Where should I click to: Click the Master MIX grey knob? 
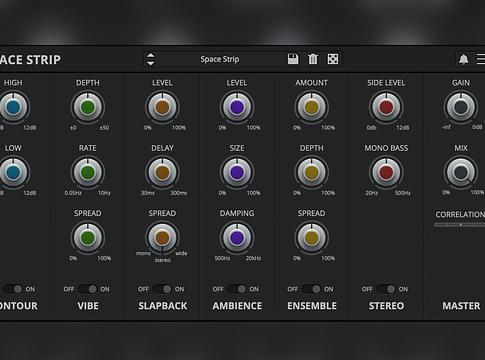(x=461, y=173)
